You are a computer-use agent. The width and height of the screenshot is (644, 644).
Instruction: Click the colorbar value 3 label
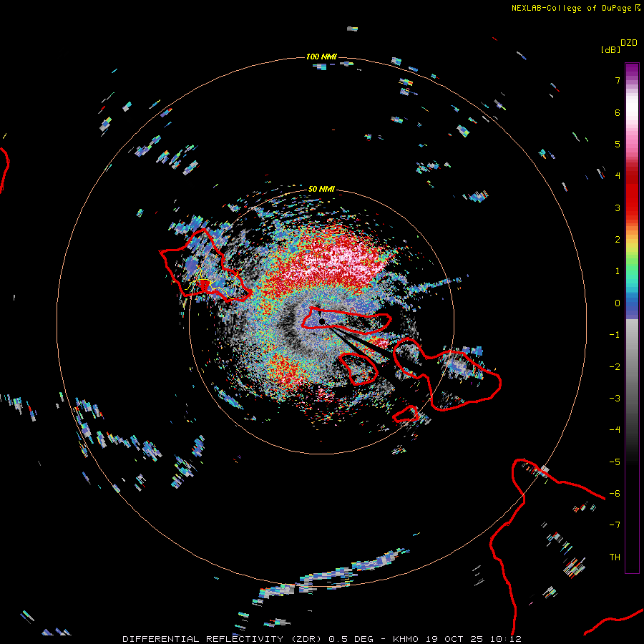(x=618, y=208)
